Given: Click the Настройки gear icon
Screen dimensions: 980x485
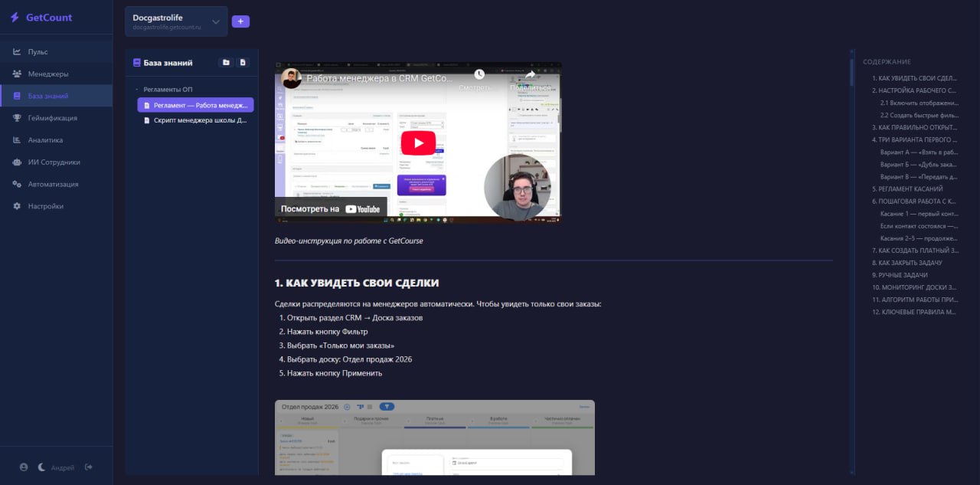Looking at the screenshot, I should coord(17,206).
